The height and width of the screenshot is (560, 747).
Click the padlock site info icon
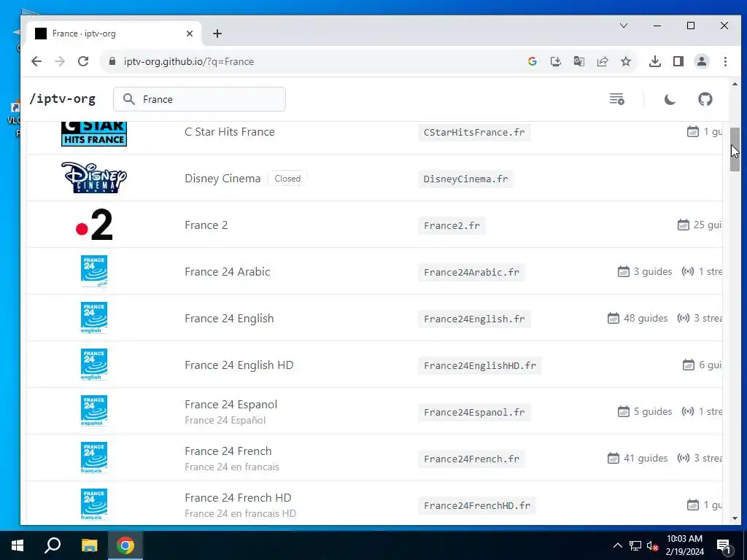click(112, 61)
